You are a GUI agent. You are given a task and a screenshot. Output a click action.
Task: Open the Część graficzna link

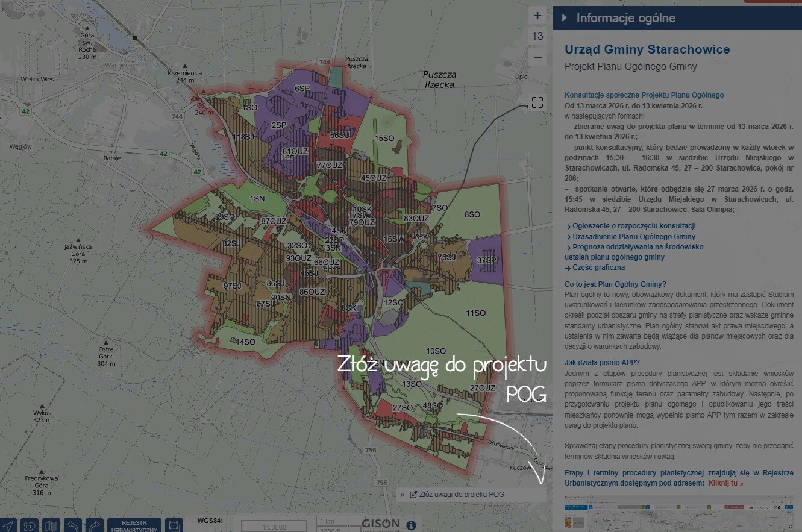click(x=595, y=268)
